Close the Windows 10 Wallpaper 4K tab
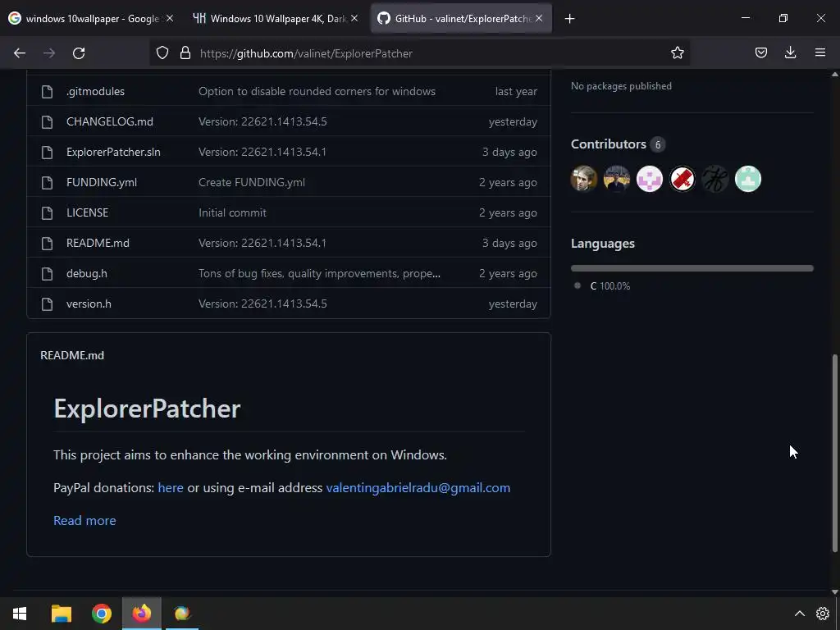The height and width of the screenshot is (630, 840). pos(354,18)
